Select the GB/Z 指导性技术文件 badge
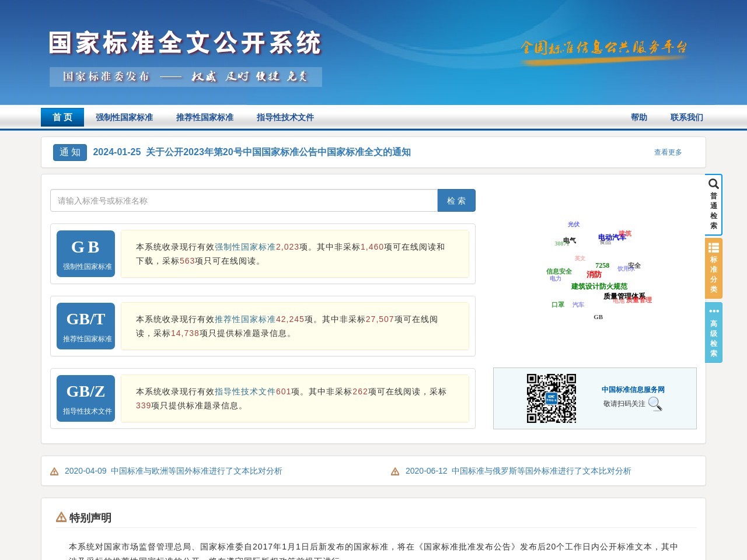 (x=85, y=398)
